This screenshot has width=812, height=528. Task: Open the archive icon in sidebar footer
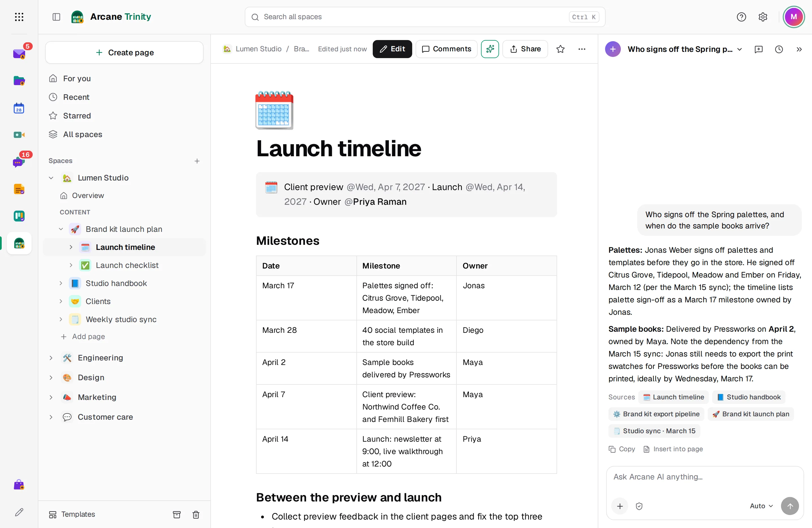(x=177, y=514)
